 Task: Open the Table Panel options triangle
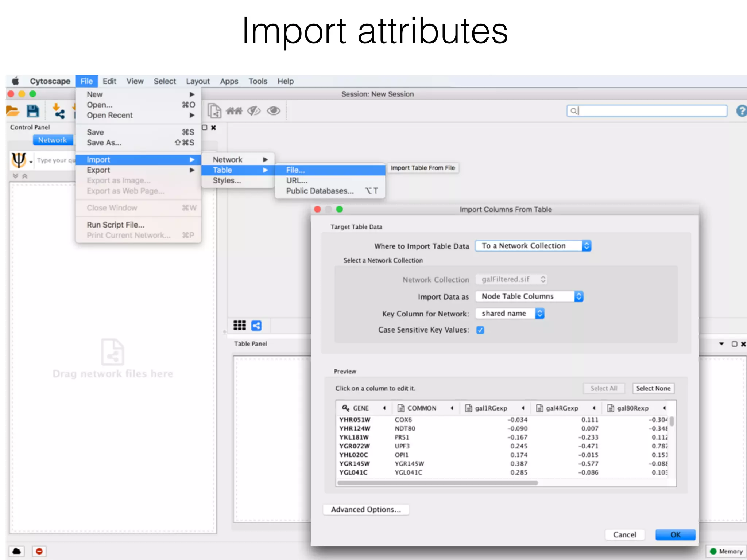point(721,344)
